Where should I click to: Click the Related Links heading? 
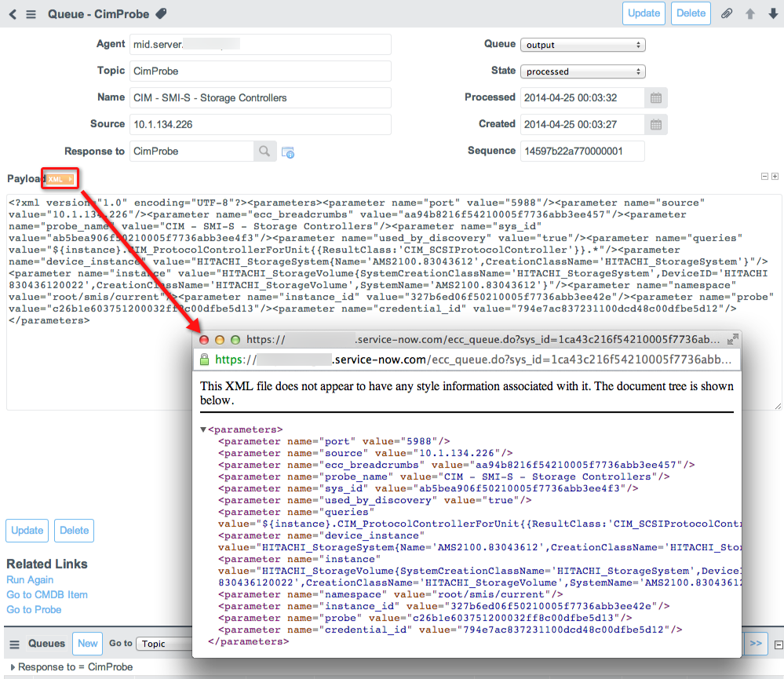[x=47, y=564]
